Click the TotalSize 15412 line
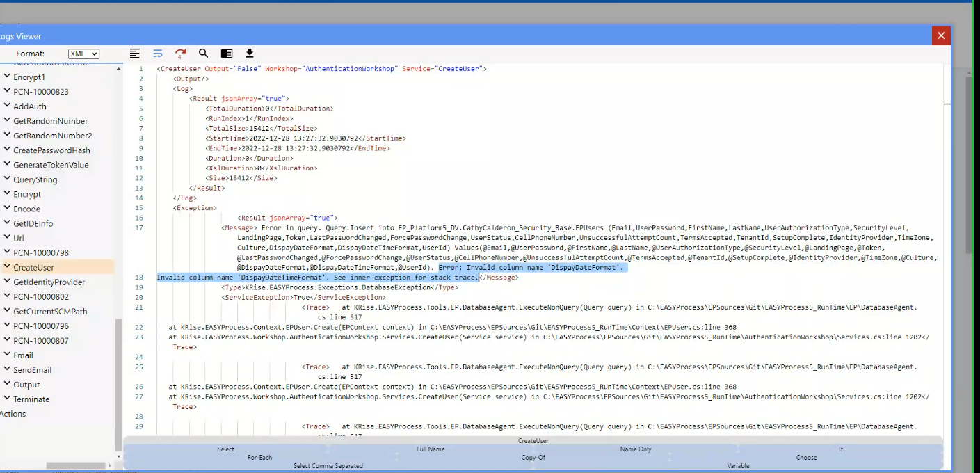980x473 pixels. pos(261,129)
